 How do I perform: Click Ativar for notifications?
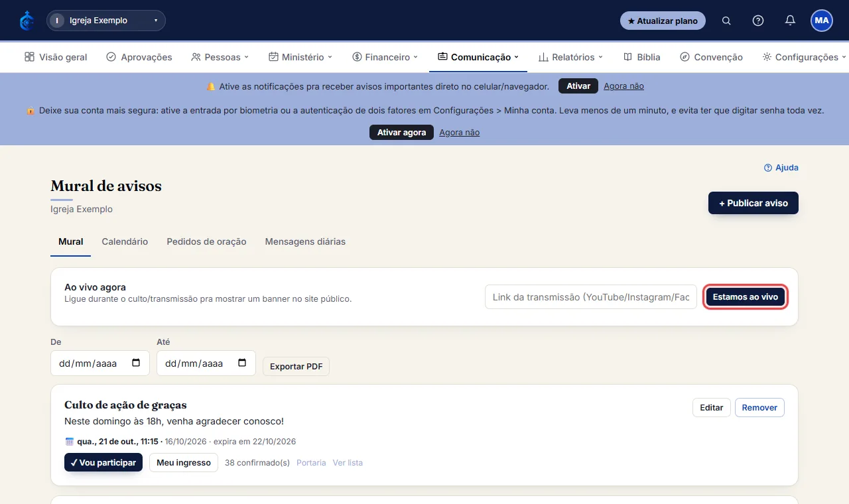point(578,86)
